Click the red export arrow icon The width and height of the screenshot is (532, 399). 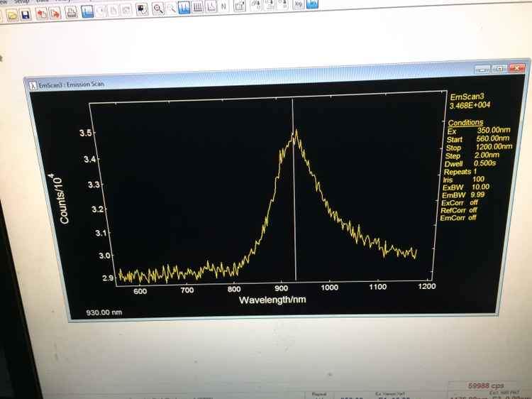[55, 13]
